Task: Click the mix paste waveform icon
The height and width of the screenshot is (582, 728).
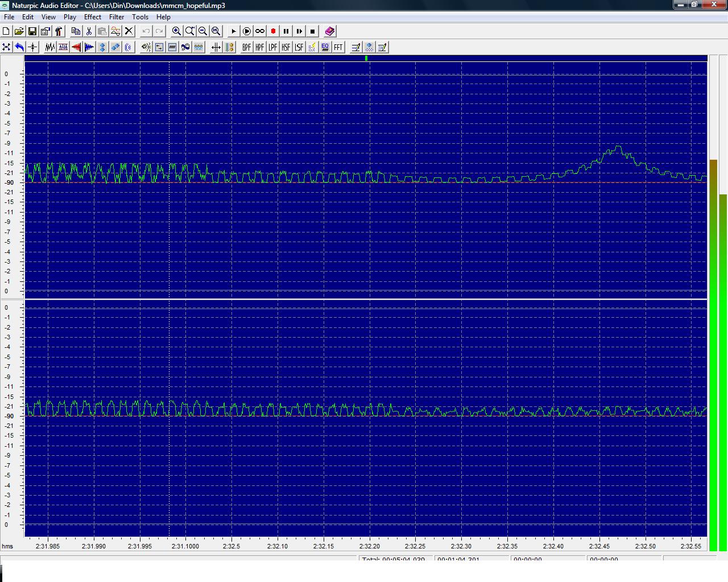Action: (x=115, y=31)
